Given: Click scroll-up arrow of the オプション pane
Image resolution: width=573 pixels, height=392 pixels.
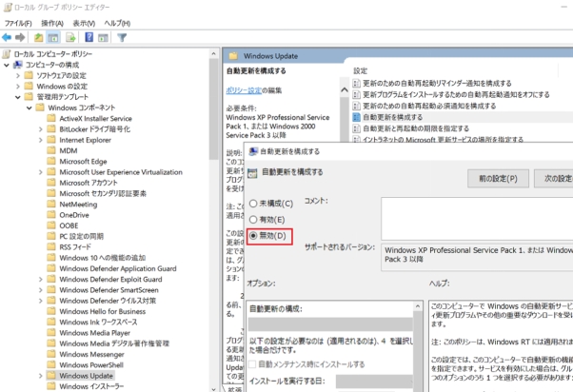Looking at the screenshot, I should coord(418,305).
